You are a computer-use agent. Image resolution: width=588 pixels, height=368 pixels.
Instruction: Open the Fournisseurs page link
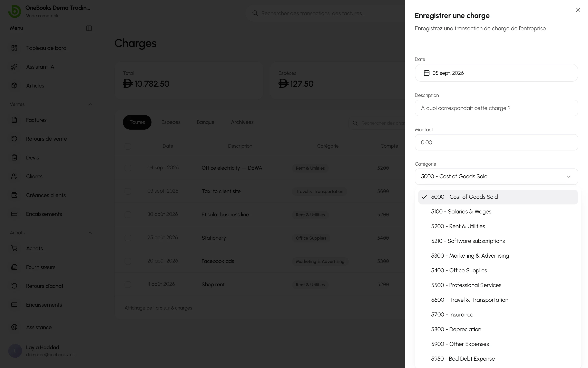coord(41,267)
